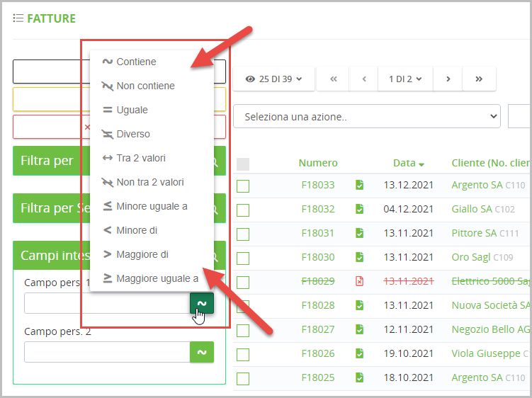Click the document icon beside F18026
The height and width of the screenshot is (398, 532).
pos(360,353)
